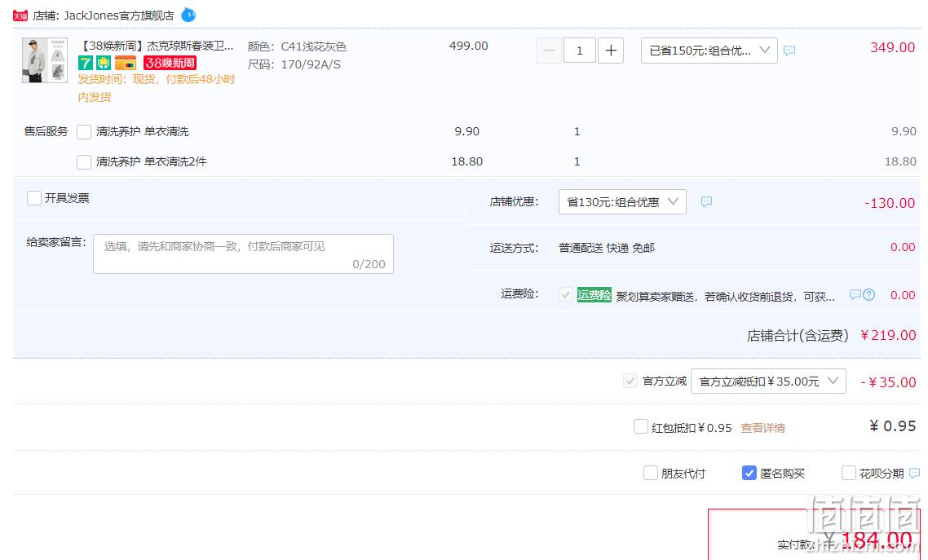Increase item quantity with the plus button
Image resolution: width=928 pixels, height=560 pixels.
coord(611,51)
